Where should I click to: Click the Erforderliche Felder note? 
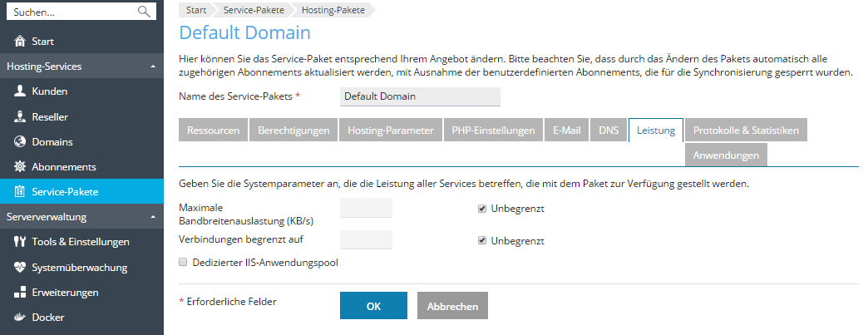click(x=228, y=302)
